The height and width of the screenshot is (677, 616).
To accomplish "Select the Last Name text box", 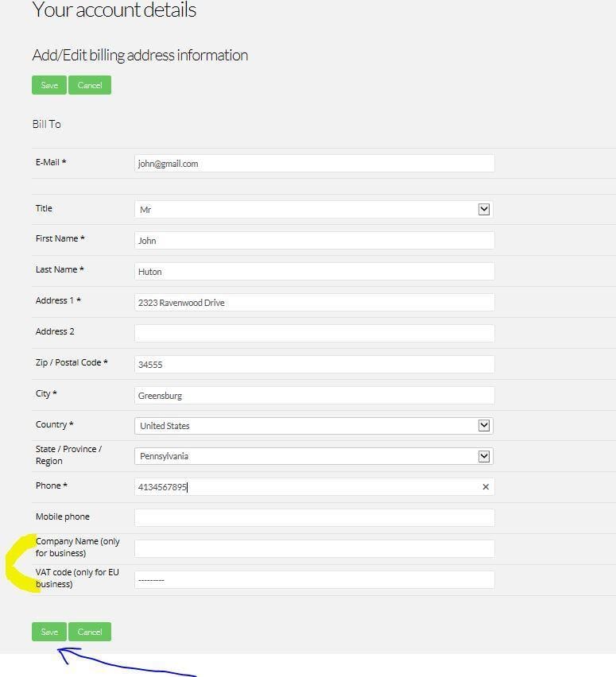I will coord(314,271).
